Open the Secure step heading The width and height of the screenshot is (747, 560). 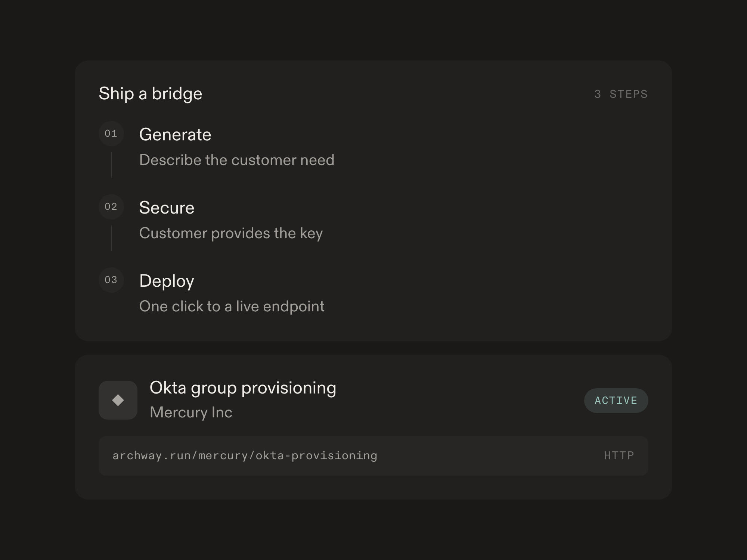pyautogui.click(x=167, y=208)
